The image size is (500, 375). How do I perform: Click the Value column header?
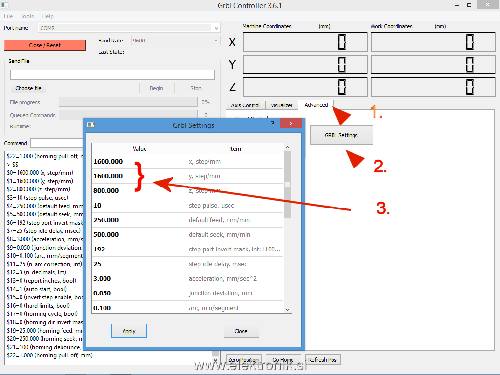point(139,149)
